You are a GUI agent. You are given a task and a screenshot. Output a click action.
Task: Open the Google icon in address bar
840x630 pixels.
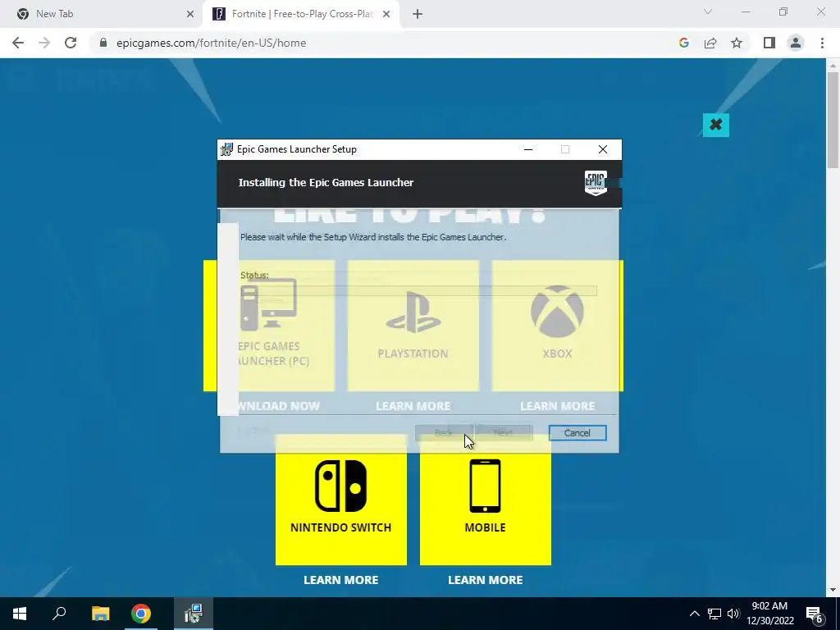(683, 43)
